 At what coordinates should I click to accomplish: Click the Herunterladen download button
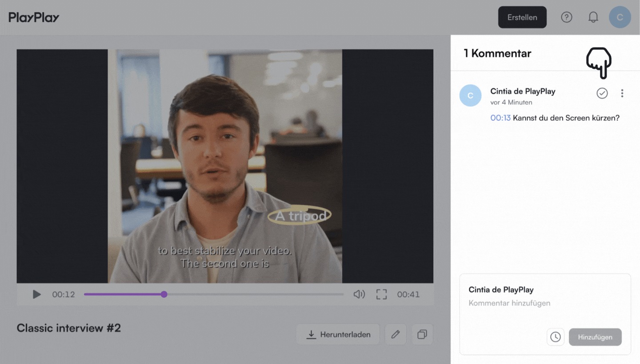point(338,334)
